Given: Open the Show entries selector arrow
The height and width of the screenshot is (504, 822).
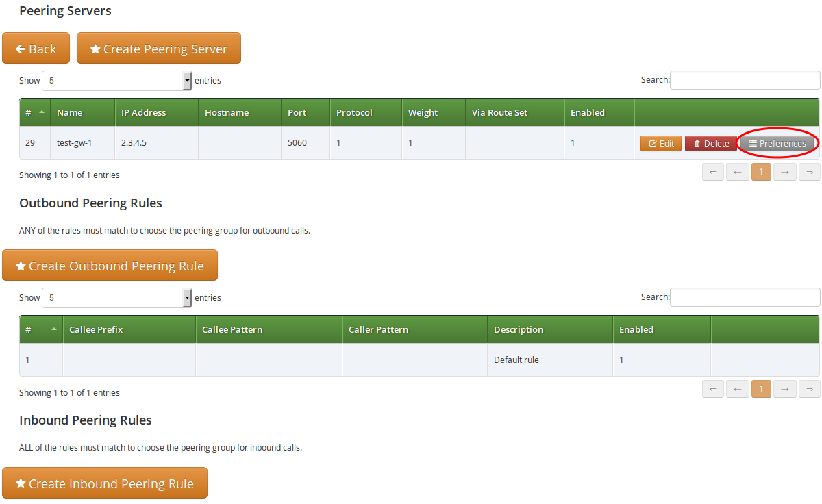Looking at the screenshot, I should click(x=186, y=80).
